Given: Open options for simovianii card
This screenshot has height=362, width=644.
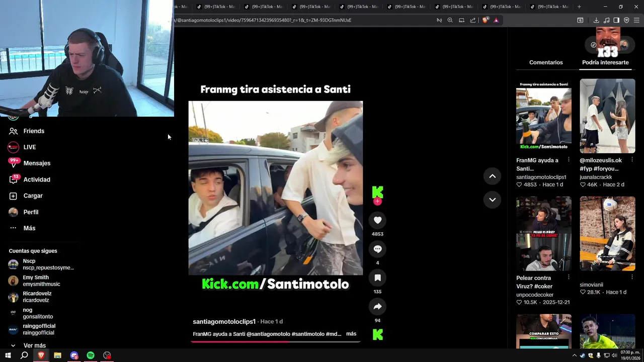Looking at the screenshot, I should (632, 277).
